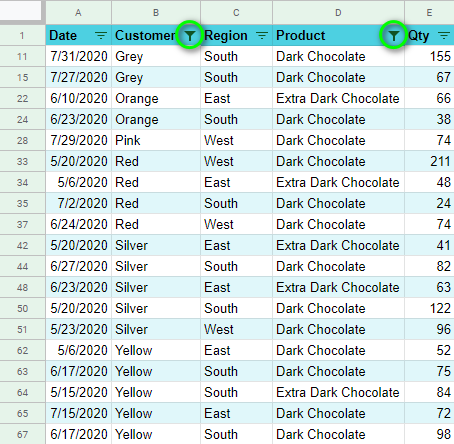Select date cell 6/24/2020
Image resolution: width=454 pixels, height=444 pixels.
point(79,224)
